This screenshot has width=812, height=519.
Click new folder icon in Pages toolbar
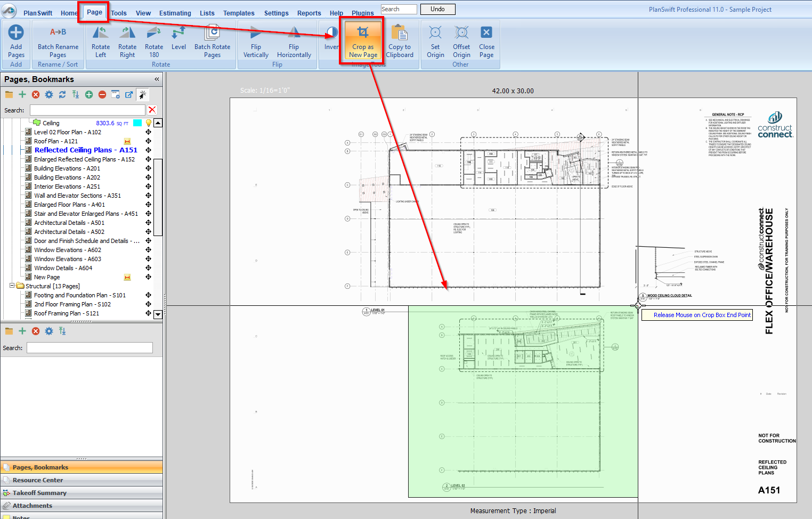click(9, 94)
